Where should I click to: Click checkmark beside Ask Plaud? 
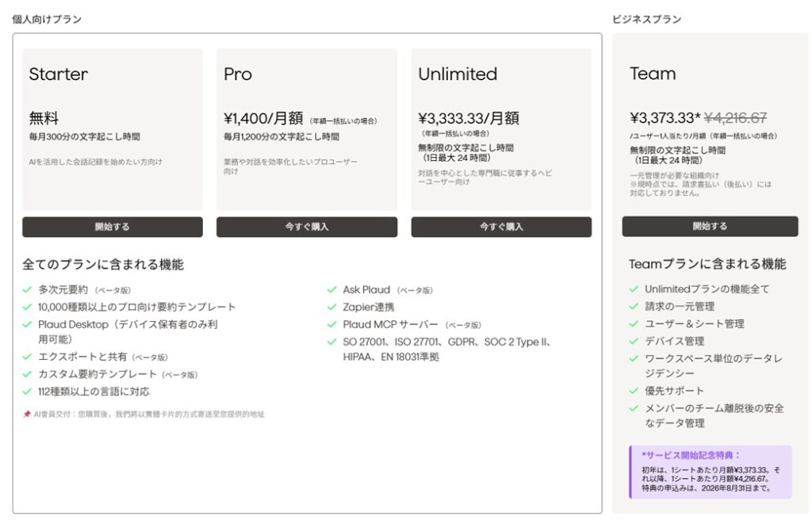pyautogui.click(x=332, y=289)
